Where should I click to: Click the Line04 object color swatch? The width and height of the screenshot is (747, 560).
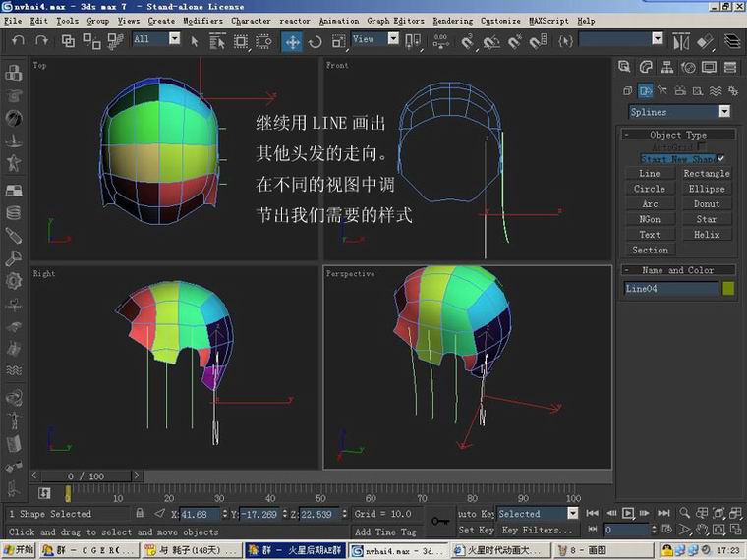[x=728, y=288]
